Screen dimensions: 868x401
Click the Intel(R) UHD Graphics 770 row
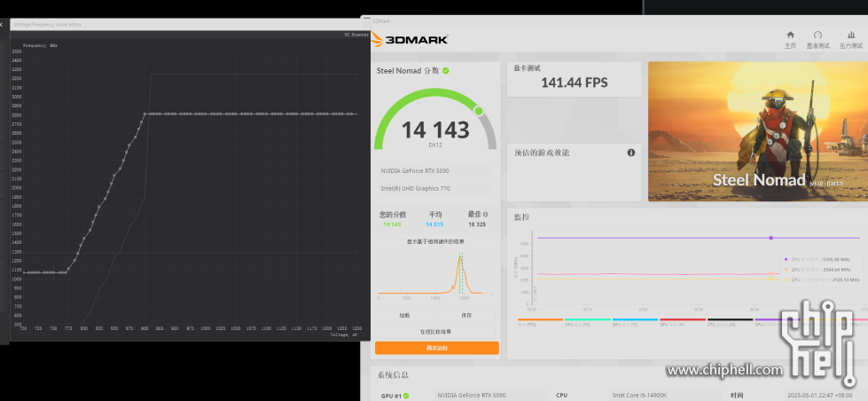tap(436, 188)
